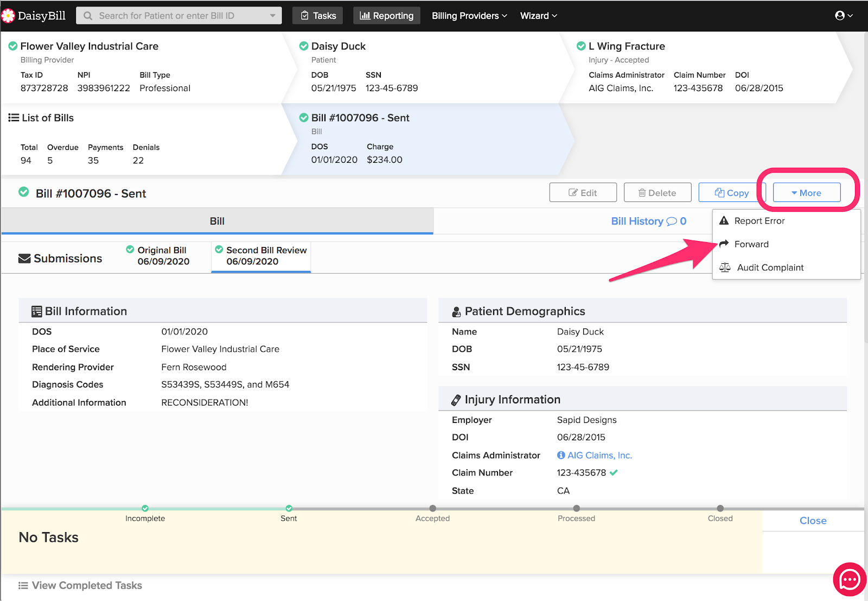The height and width of the screenshot is (601, 868).
Task: Click the Edit bill button
Action: 583,193
